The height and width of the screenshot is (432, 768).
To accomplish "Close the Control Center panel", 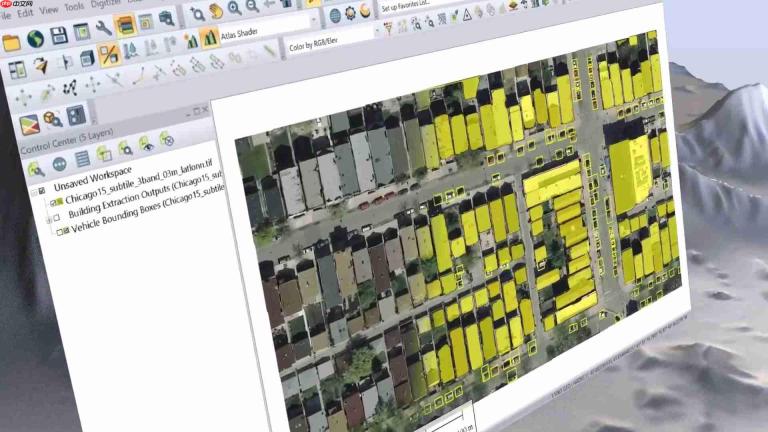I will click(205, 109).
